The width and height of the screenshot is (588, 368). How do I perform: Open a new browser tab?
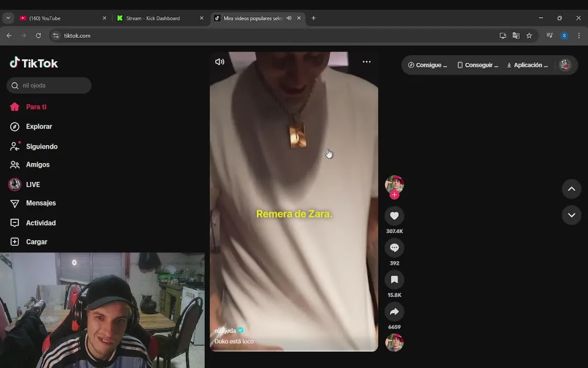pos(313,18)
